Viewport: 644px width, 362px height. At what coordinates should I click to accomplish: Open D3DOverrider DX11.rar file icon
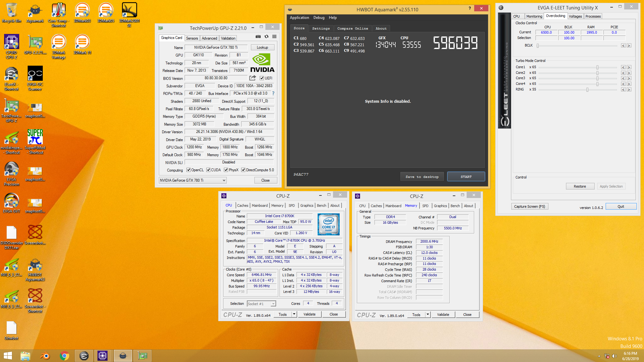(12, 237)
